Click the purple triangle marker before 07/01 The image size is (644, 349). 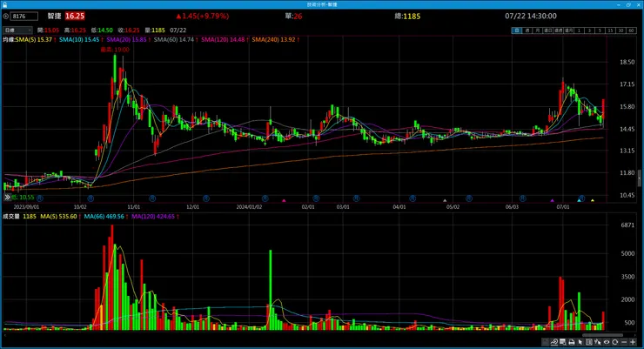click(552, 200)
